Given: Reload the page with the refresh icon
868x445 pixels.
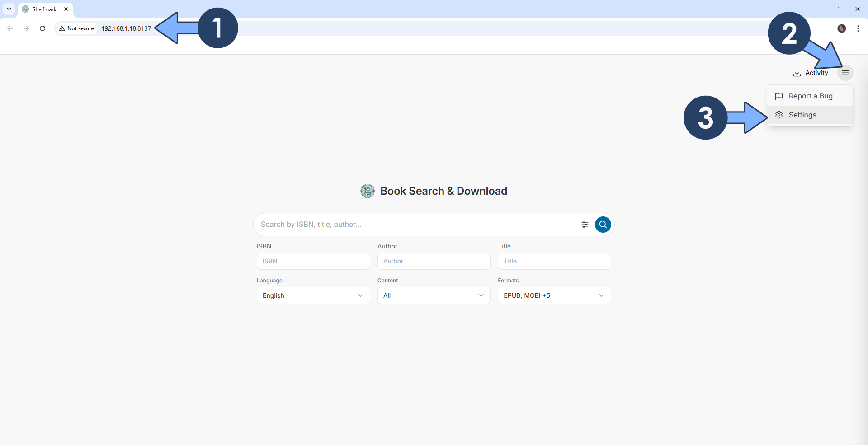Looking at the screenshot, I should point(42,28).
